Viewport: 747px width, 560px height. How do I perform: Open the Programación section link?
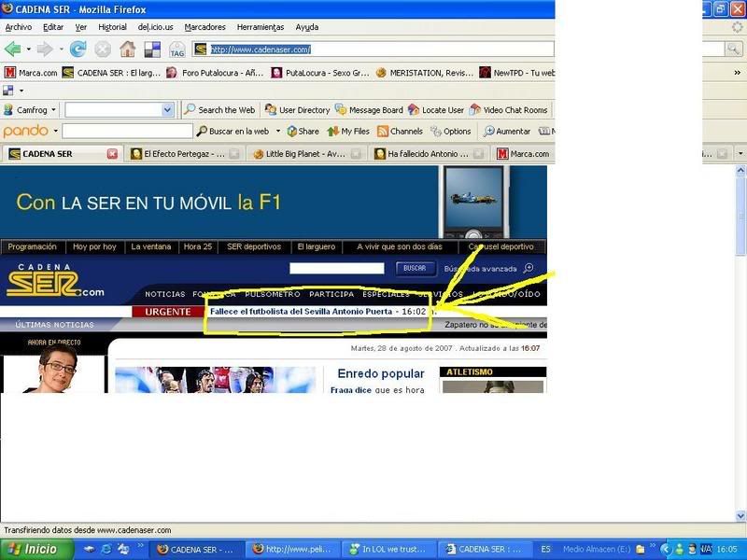tap(32, 246)
